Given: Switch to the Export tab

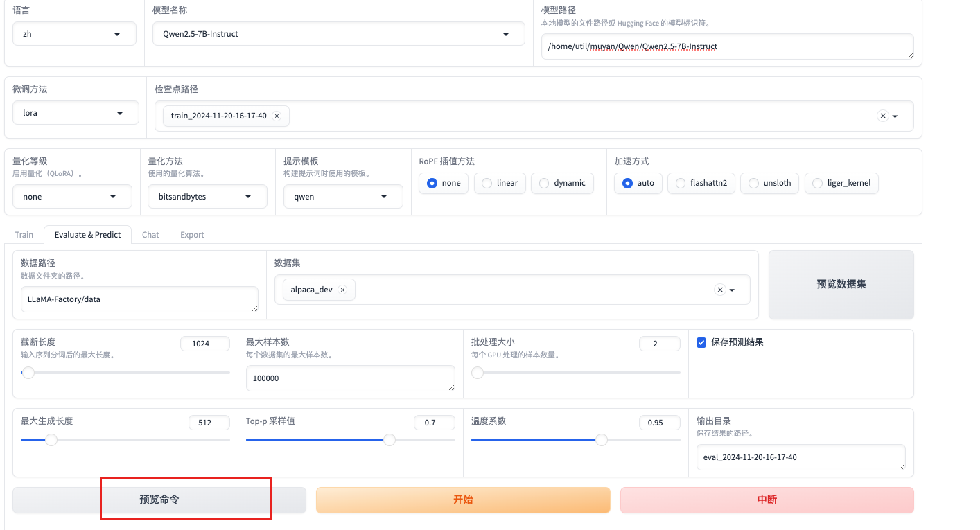Looking at the screenshot, I should [x=192, y=235].
